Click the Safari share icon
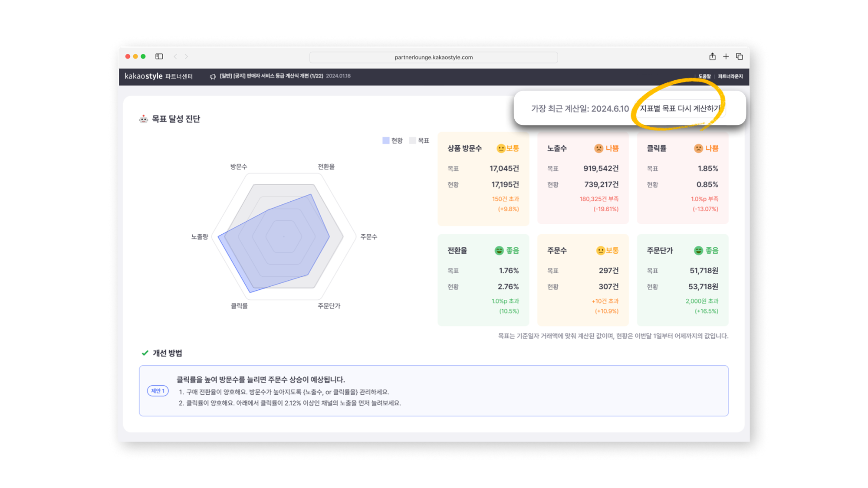Image resolution: width=868 pixels, height=488 pixels. coord(712,56)
